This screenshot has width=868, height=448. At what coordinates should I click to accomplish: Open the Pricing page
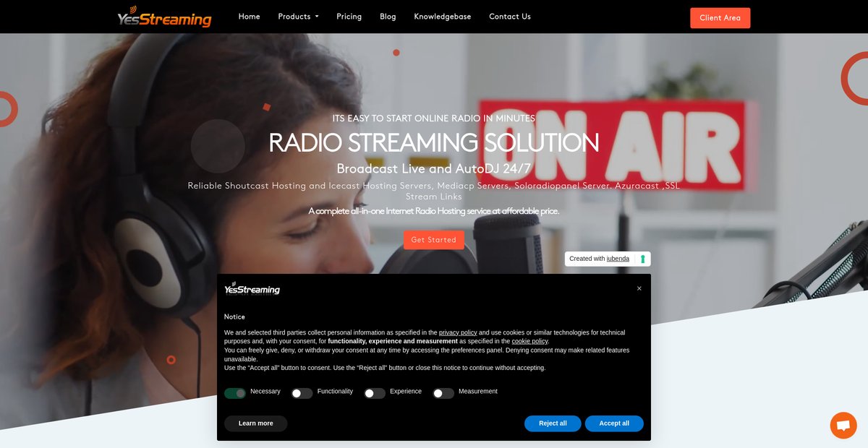[349, 17]
